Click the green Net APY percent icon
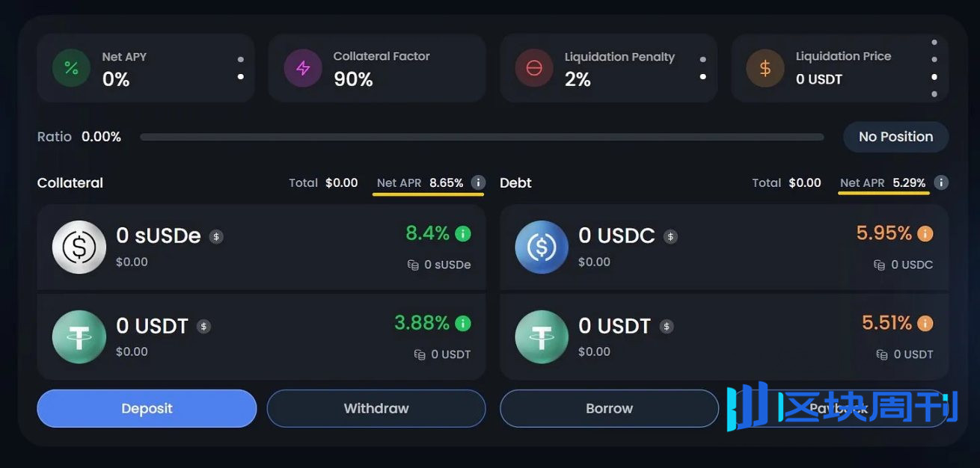980x468 pixels. tap(71, 69)
